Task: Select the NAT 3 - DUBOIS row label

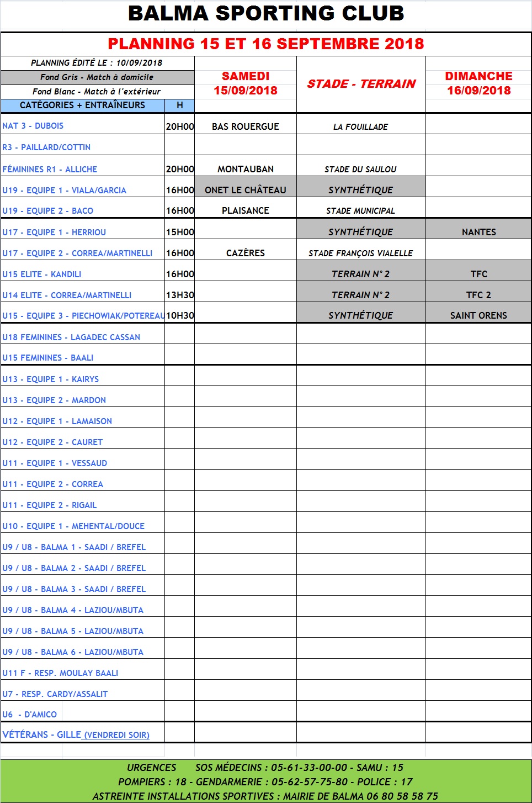Action: point(33,126)
